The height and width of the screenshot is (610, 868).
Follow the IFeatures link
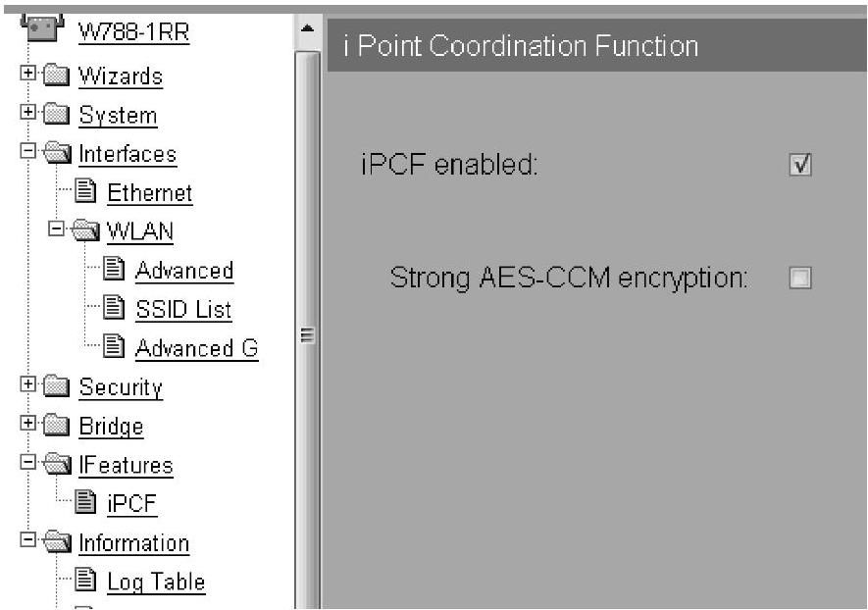(127, 465)
